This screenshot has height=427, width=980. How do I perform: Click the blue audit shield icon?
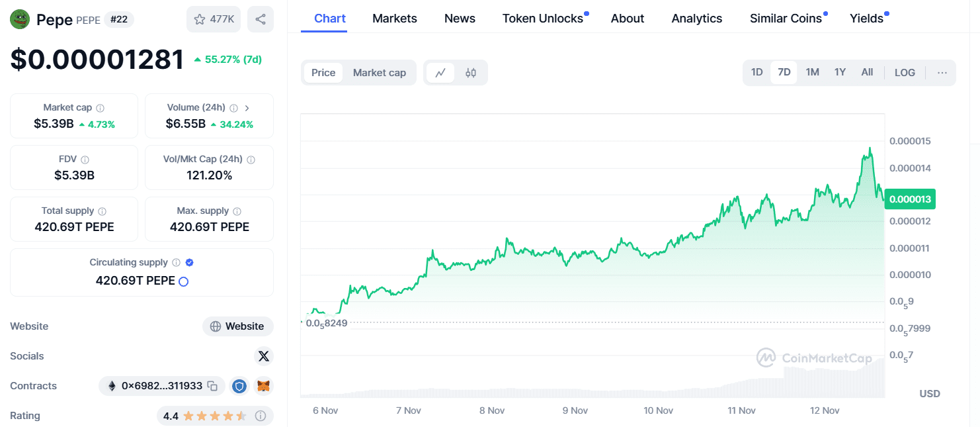(239, 385)
